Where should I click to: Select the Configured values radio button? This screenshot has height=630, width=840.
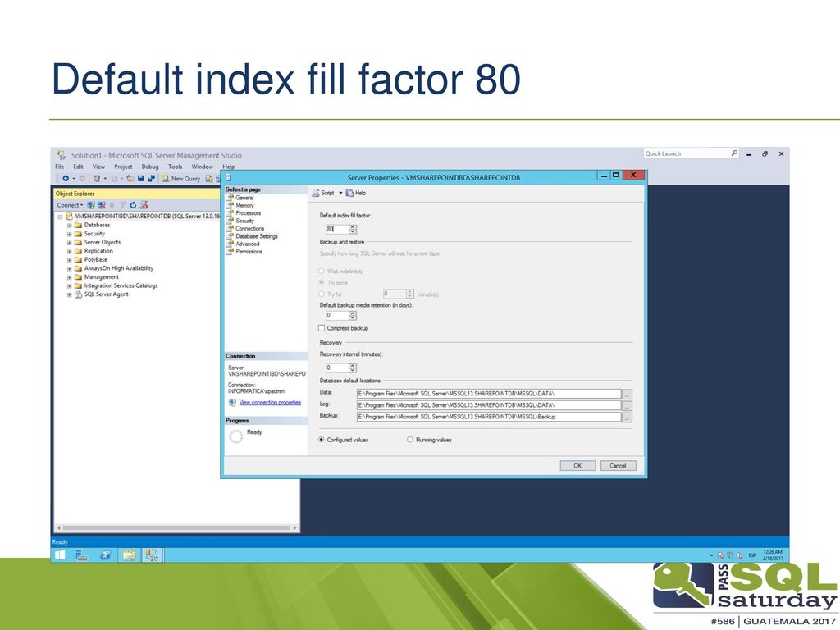tap(322, 440)
